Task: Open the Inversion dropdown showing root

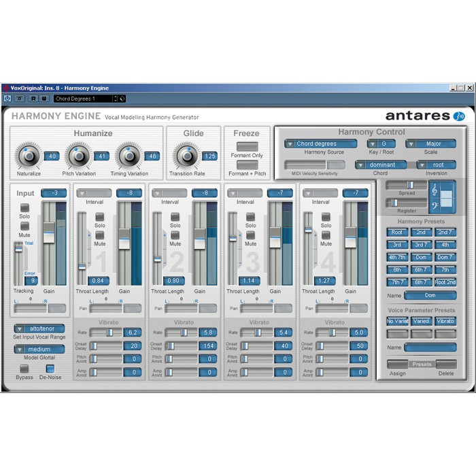Action: 437,165
